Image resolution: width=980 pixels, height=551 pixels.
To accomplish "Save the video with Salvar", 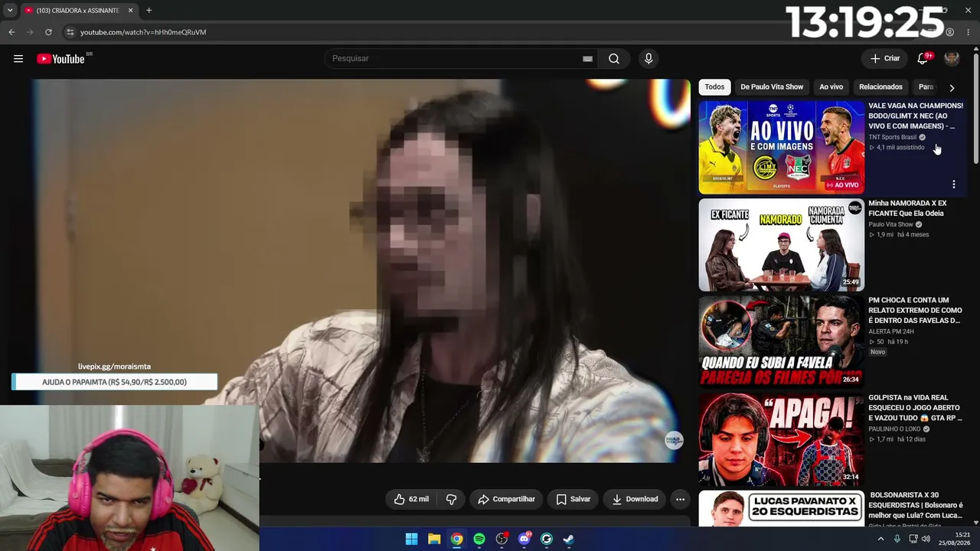I will (573, 499).
